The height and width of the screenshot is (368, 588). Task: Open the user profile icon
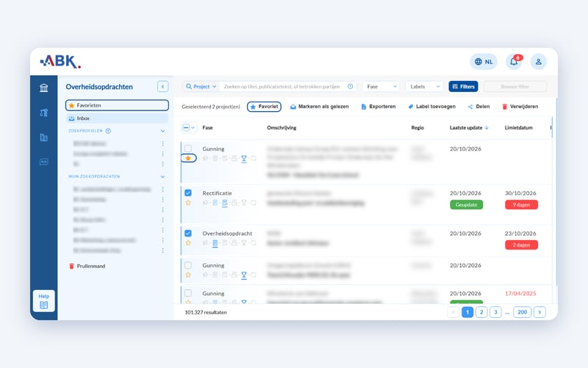539,62
